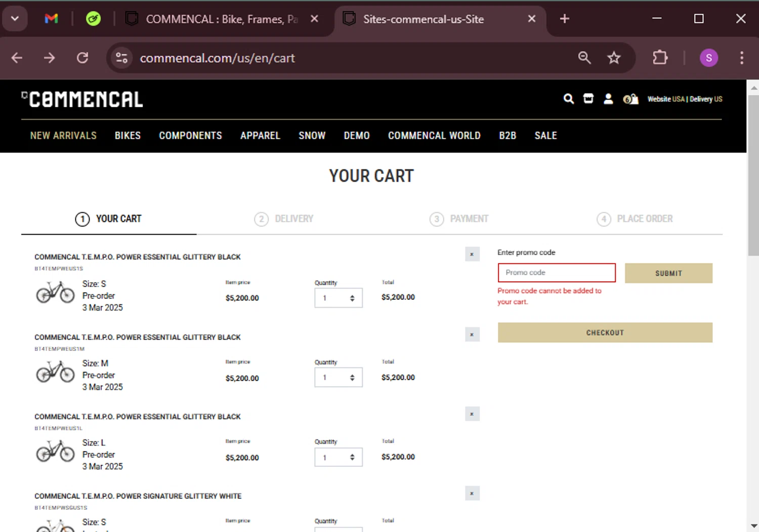
Task: Open SALE menu
Action: (545, 136)
